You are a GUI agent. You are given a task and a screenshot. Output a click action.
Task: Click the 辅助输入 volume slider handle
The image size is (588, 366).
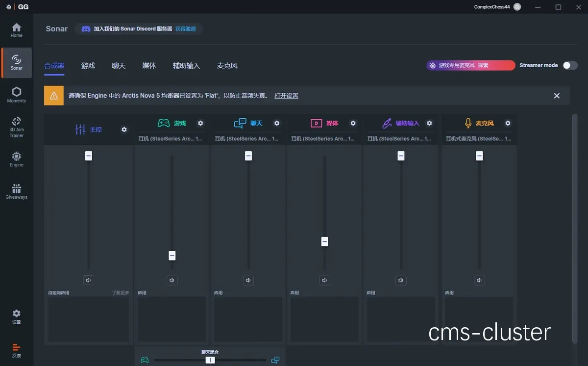point(401,156)
